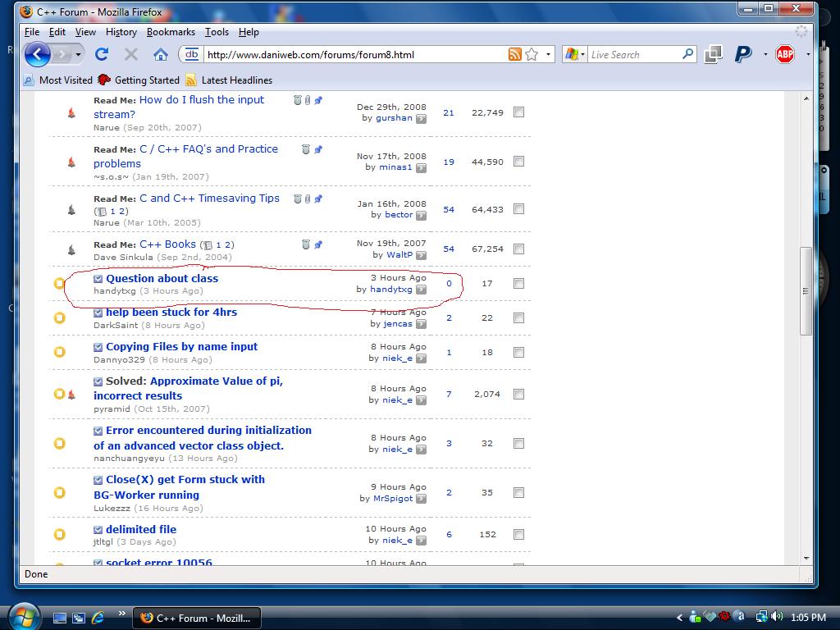840x630 pixels.
Task: Open the Bookmarks menu
Action: coord(171,32)
